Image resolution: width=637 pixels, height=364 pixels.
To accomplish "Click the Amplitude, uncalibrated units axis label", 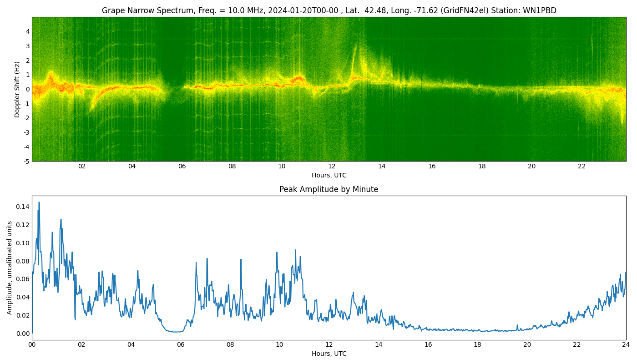I will click(10, 268).
